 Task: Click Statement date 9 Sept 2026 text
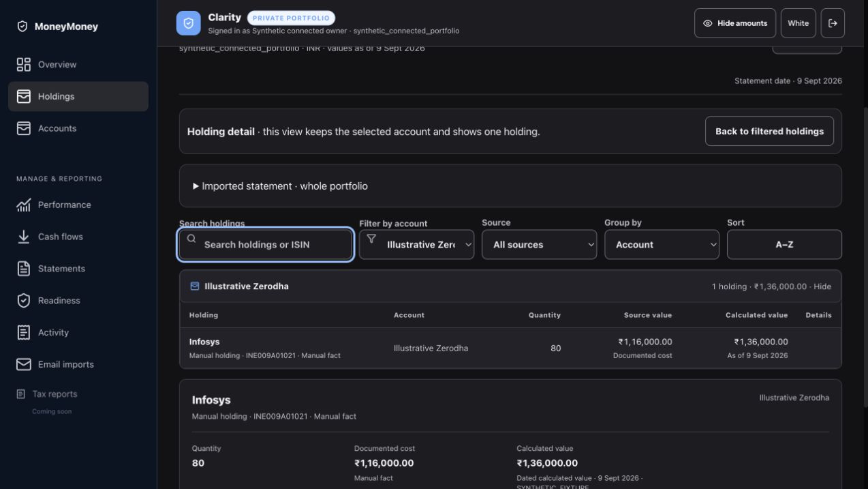click(788, 80)
